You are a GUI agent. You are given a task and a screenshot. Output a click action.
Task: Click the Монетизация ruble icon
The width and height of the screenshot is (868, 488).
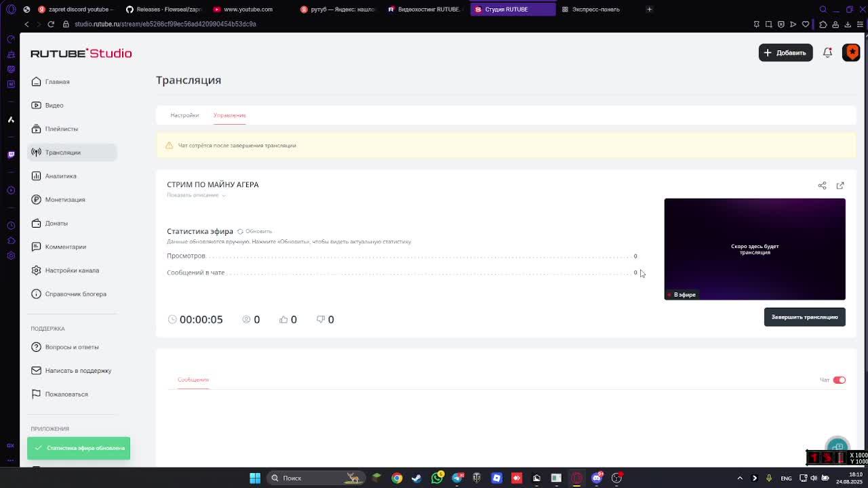36,199
